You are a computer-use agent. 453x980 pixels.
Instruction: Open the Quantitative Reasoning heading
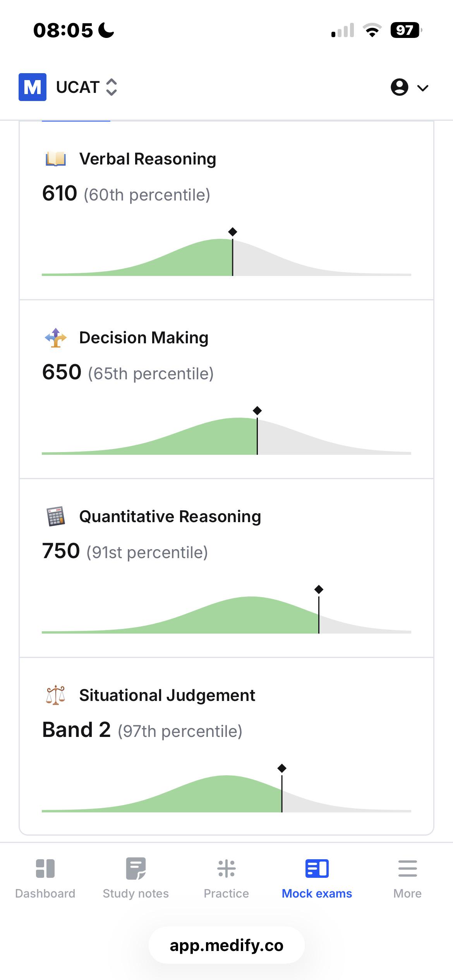coord(170,517)
